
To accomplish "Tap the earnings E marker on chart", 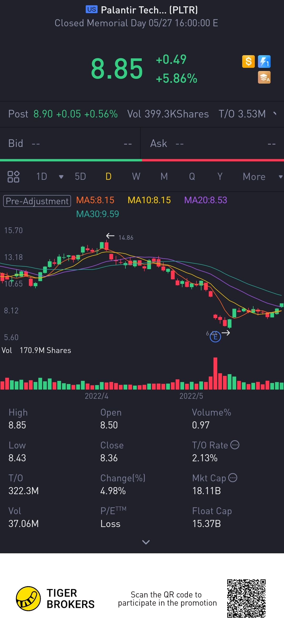I will coord(215,337).
